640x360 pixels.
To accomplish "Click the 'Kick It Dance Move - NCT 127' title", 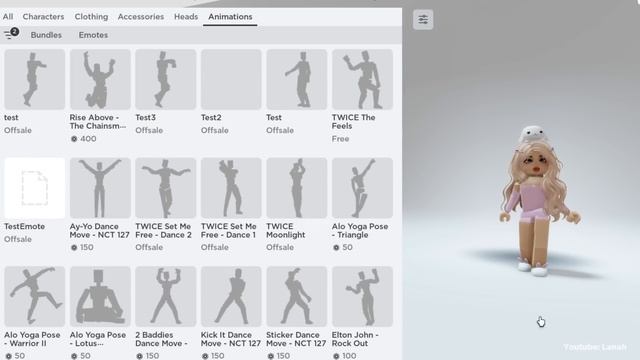I will pos(231,339).
